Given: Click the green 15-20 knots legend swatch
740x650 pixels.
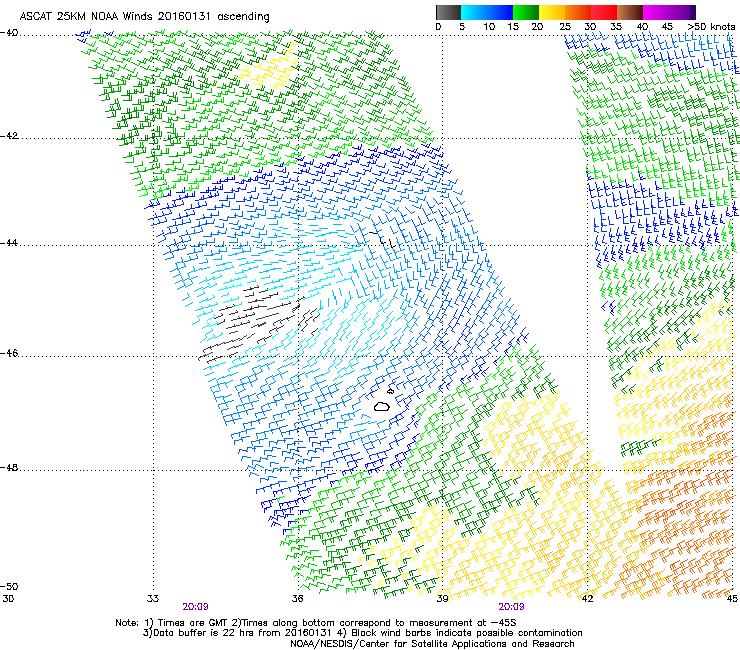Looking at the screenshot, I should 526,12.
